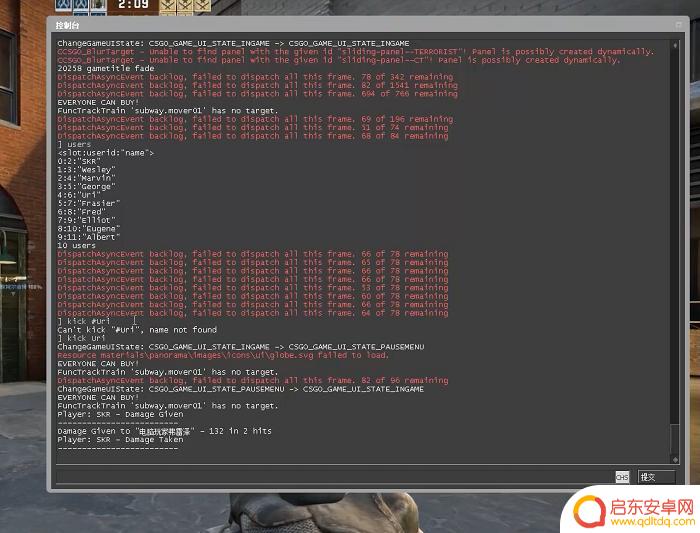Viewport: 700px width, 533px height.
Task: Click the 控制台 title bar label
Action: [67, 25]
